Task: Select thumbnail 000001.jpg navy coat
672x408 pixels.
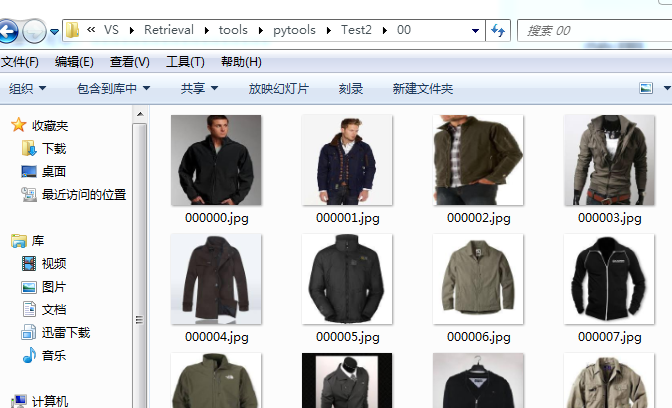Action: pyautogui.click(x=347, y=160)
